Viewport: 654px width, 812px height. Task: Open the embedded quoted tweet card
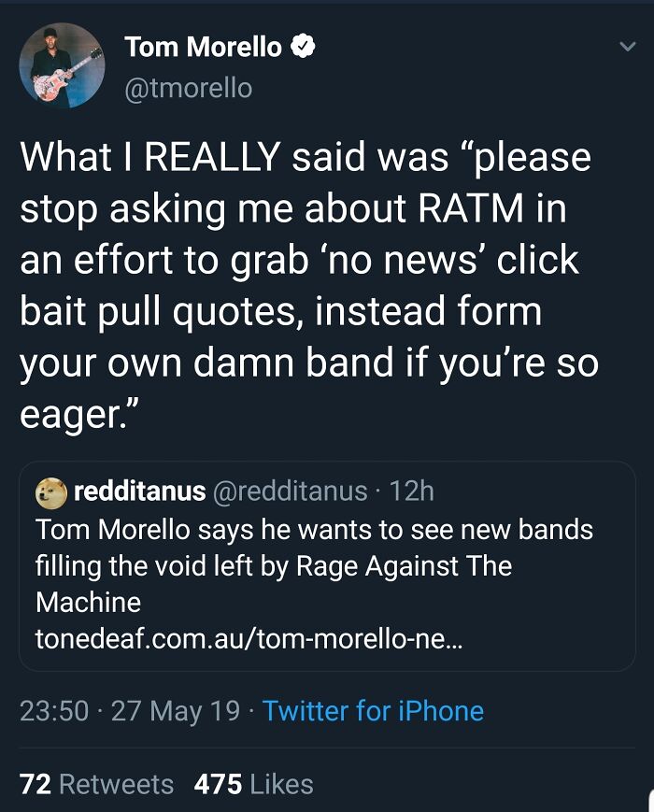(x=327, y=561)
